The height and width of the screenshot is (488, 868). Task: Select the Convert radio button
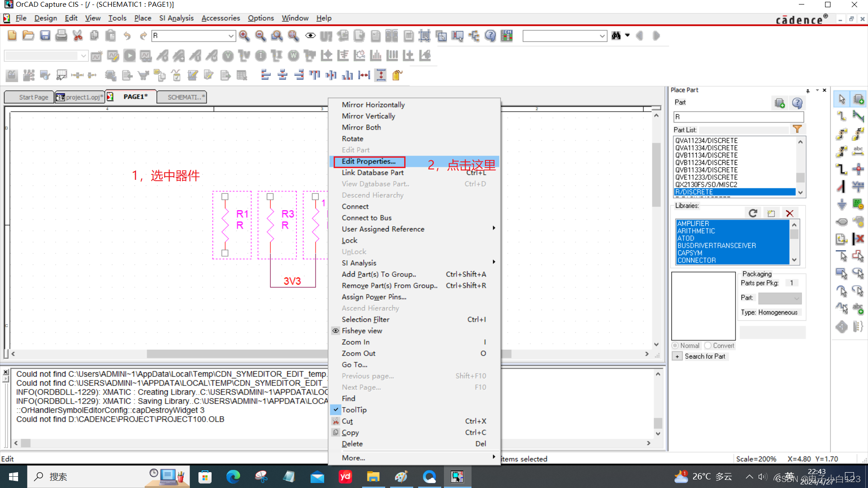tap(708, 346)
